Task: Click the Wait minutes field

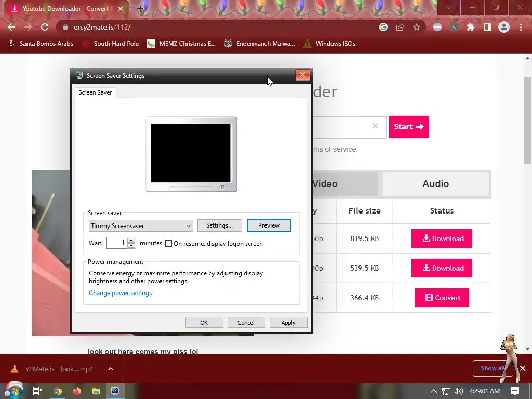Action: 116,243
